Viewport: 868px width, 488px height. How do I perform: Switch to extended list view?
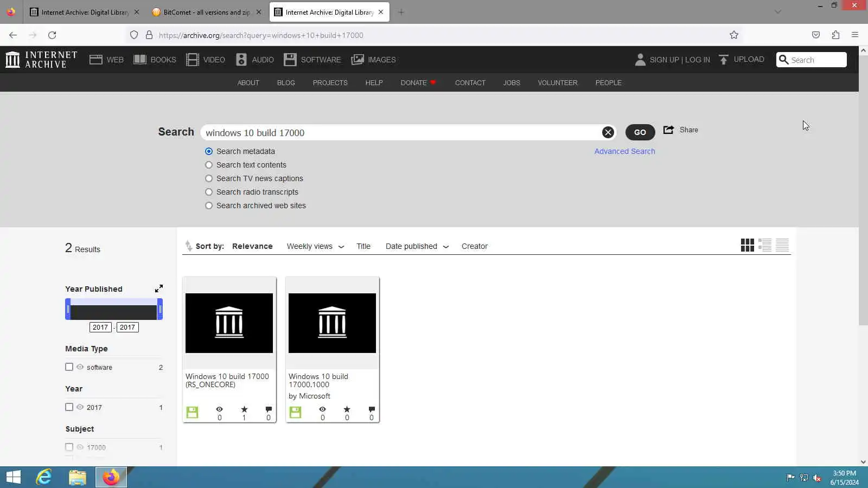pos(765,245)
